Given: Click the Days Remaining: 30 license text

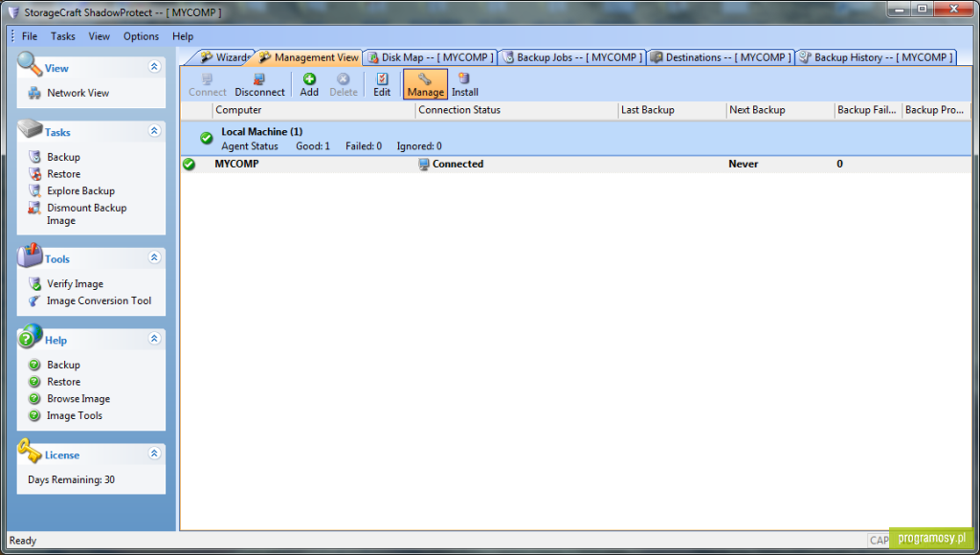Looking at the screenshot, I should [x=71, y=480].
